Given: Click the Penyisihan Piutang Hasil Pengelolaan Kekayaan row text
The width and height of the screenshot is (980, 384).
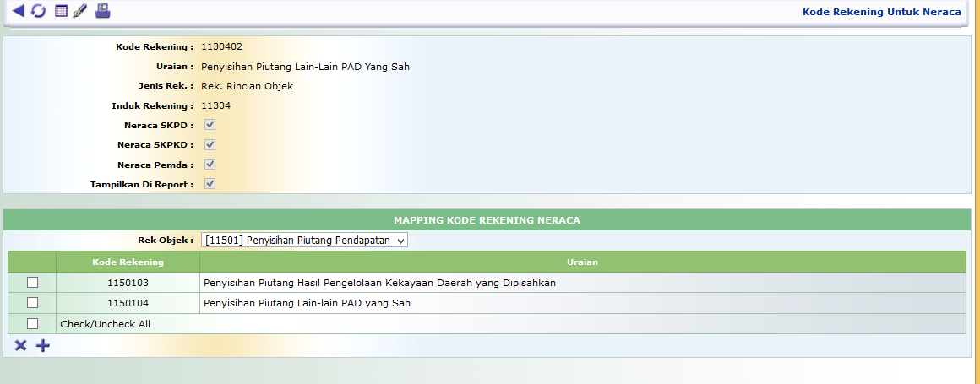Looking at the screenshot, I should click(x=379, y=283).
